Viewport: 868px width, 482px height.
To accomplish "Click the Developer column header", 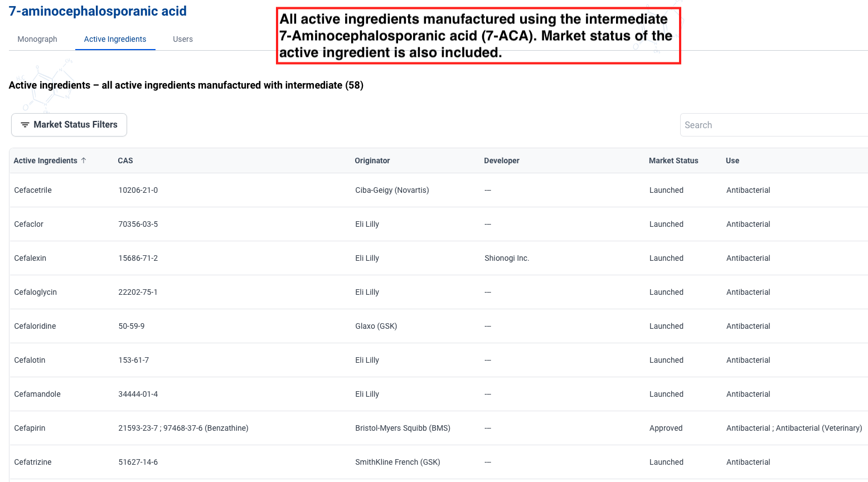I will [x=501, y=160].
